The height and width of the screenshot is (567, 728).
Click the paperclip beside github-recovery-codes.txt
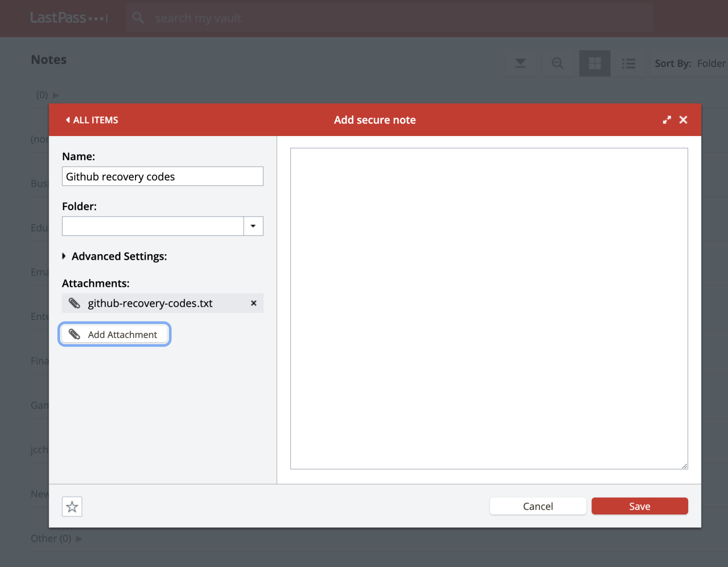(x=74, y=303)
